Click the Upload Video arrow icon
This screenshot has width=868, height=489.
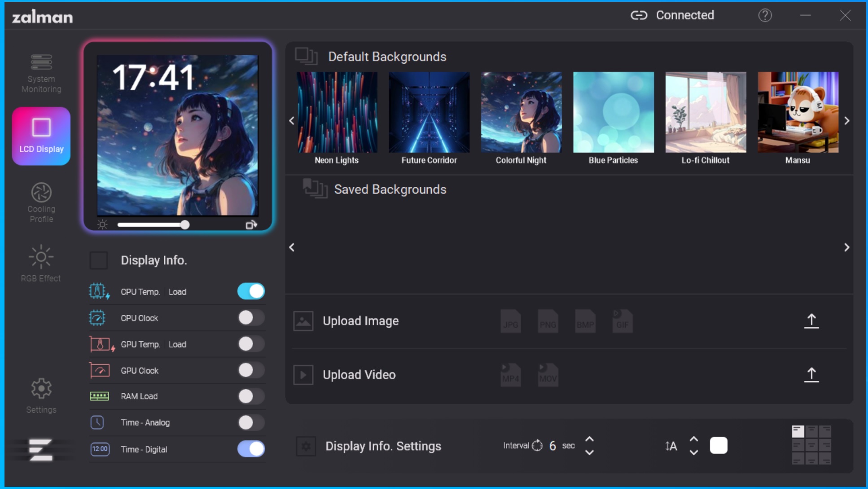click(x=811, y=374)
